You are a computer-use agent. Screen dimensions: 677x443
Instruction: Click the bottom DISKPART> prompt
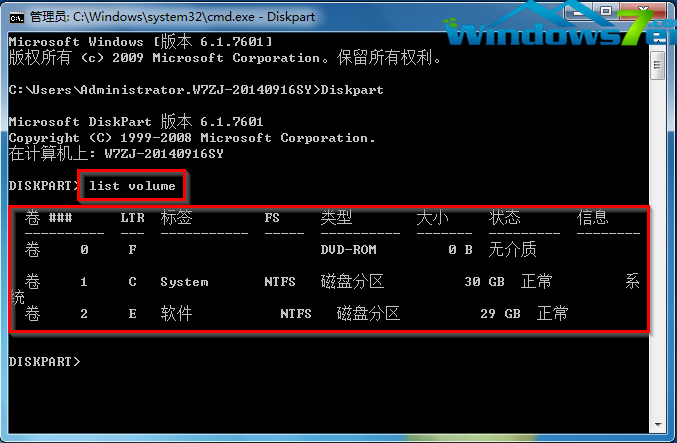(44, 361)
